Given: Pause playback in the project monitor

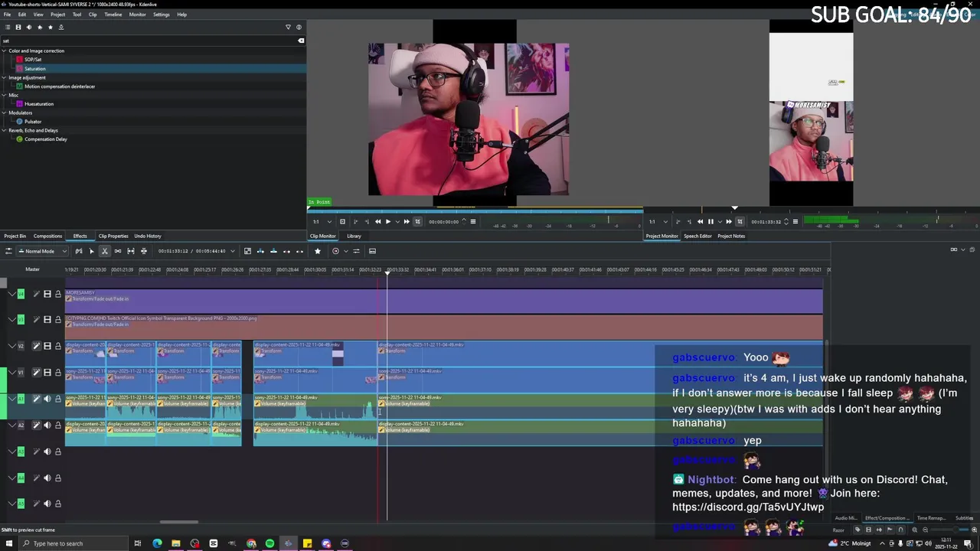Looking at the screenshot, I should click(710, 222).
